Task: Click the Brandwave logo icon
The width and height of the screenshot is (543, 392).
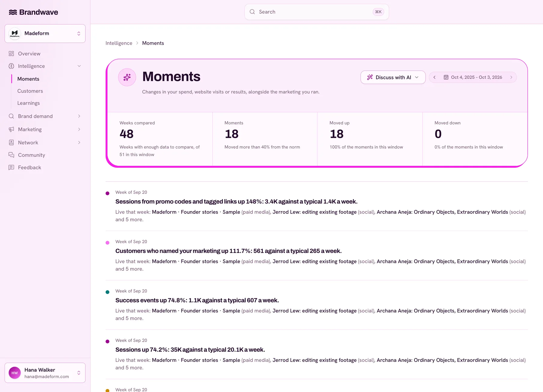Action: (13, 12)
